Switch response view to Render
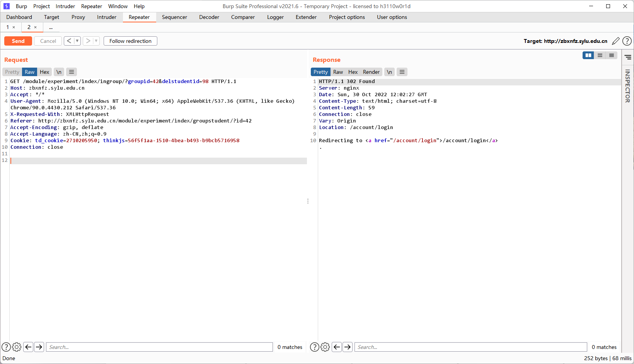The image size is (634, 364). pos(371,72)
